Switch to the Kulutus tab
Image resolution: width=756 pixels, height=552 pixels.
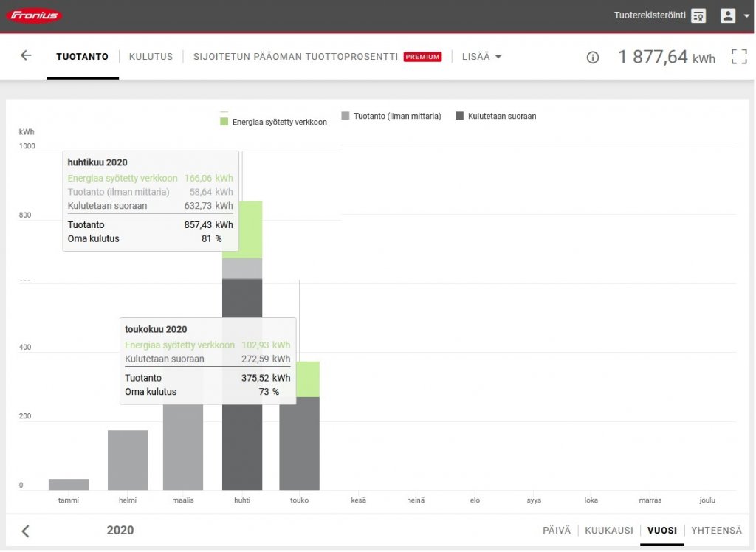pos(151,57)
